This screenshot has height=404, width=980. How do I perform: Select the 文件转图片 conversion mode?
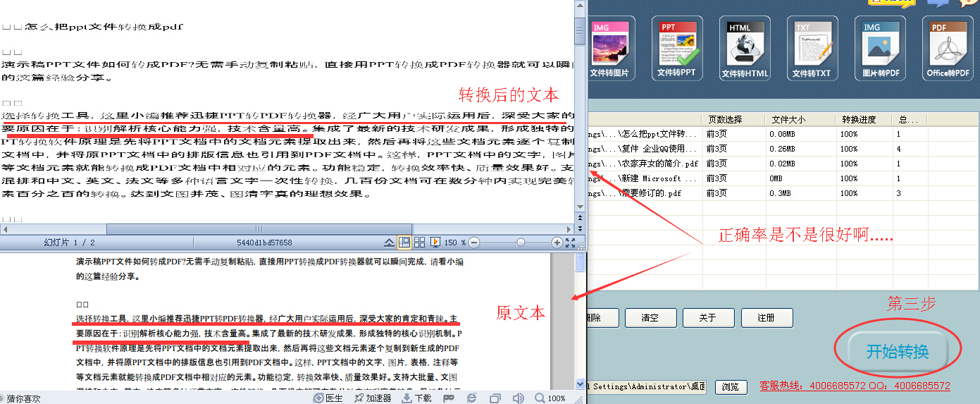click(x=612, y=48)
